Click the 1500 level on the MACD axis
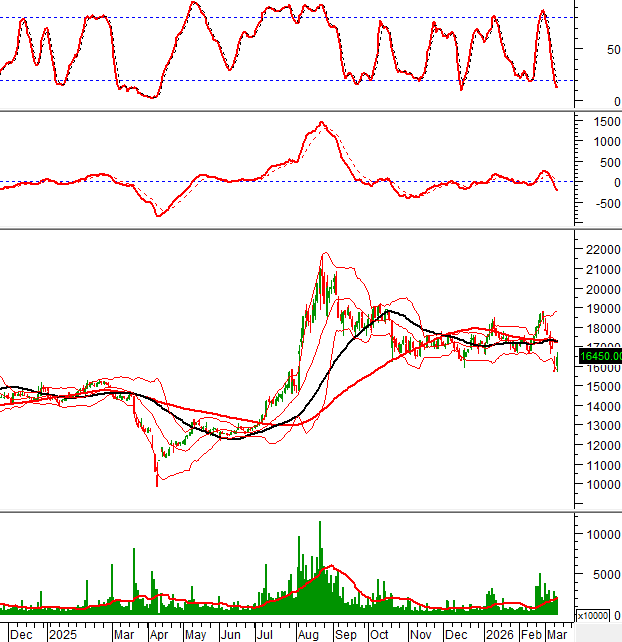Viewport: 622px width, 642px height. (595, 121)
